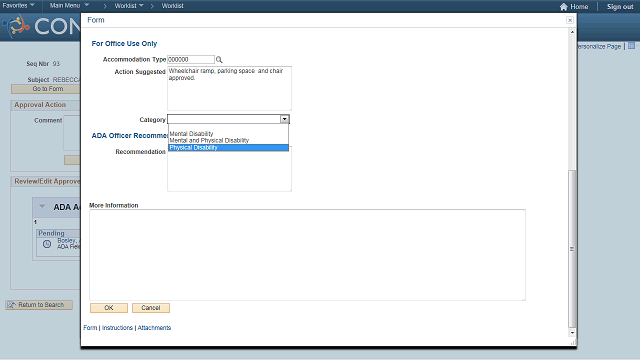The width and height of the screenshot is (640, 360).
Task: Open the Attachments link
Action: (154, 328)
